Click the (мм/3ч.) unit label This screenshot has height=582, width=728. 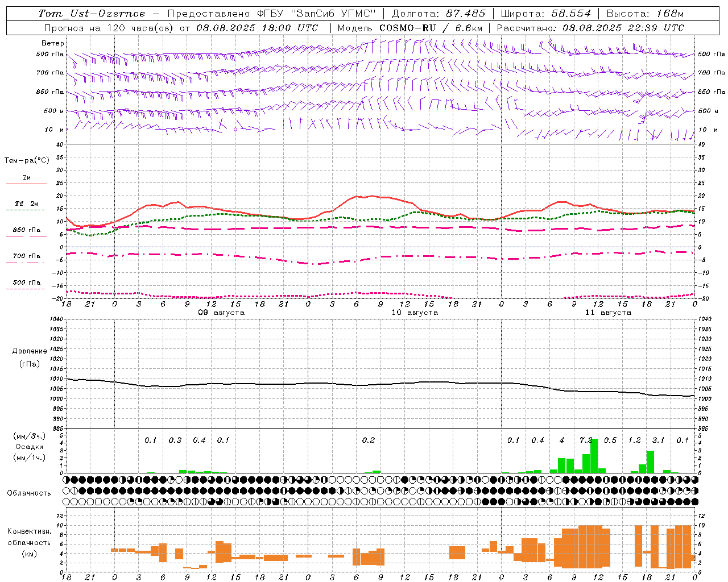pyautogui.click(x=30, y=436)
